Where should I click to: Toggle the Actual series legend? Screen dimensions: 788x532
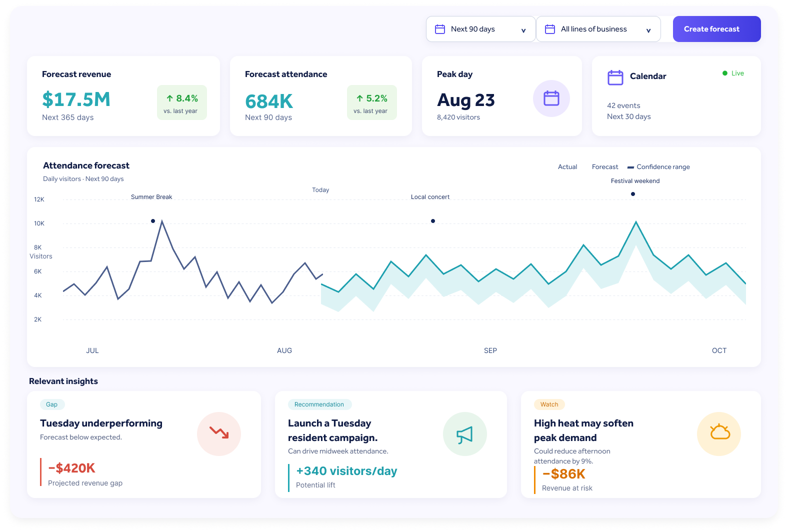click(567, 167)
